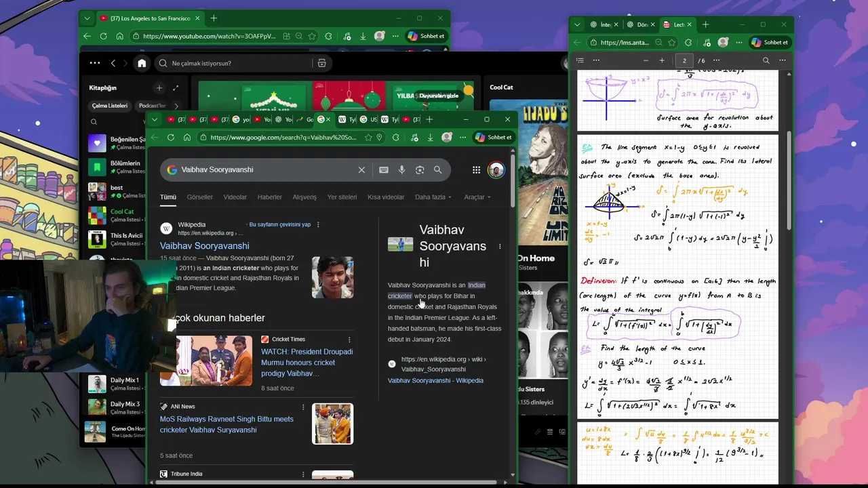Open a new tab in Google window
Viewport: 868px width, 488px height.
(x=429, y=119)
